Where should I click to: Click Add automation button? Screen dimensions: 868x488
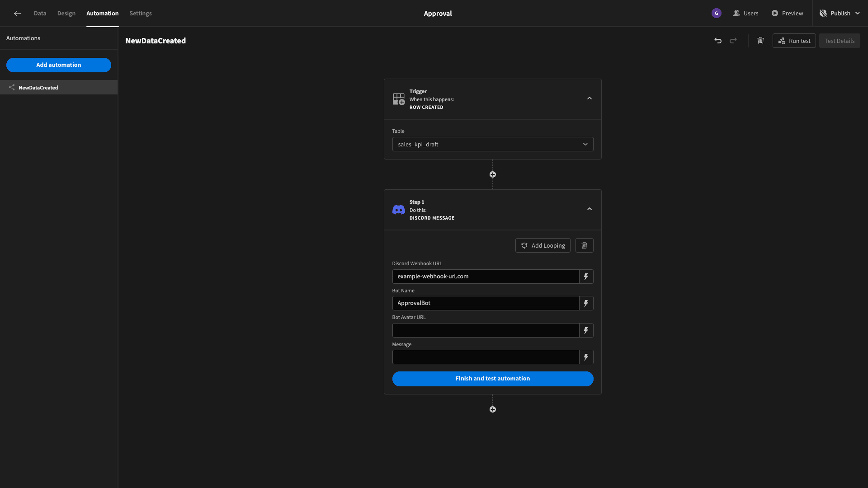click(59, 65)
